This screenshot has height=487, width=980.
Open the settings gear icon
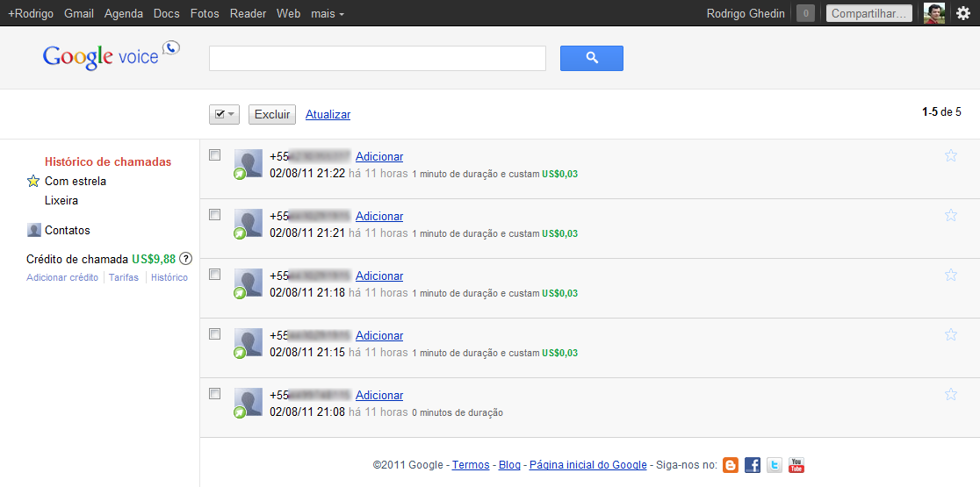click(963, 13)
